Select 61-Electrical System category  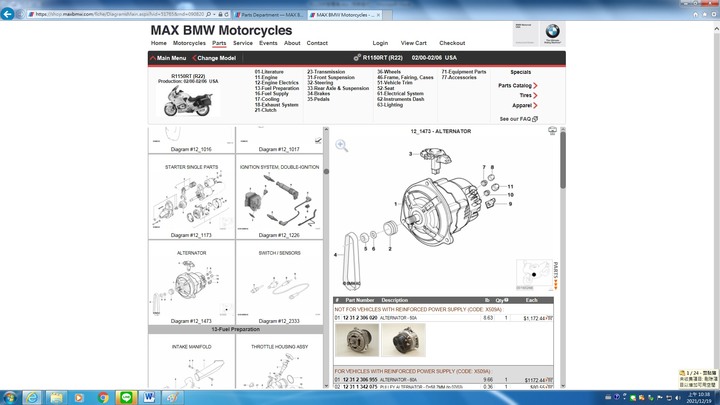point(400,94)
